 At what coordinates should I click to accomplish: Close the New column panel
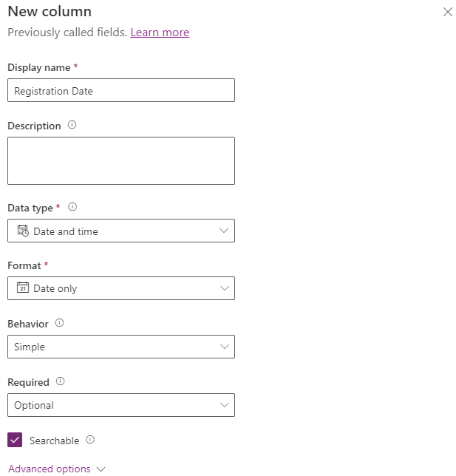click(x=447, y=12)
